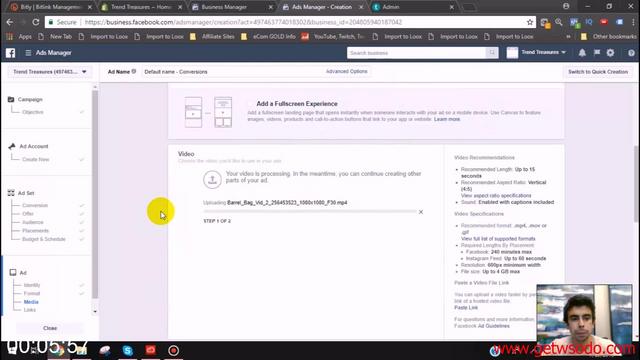Click the Ad Name info icon
Image resolution: width=640 pixels, height=360 pixels.
134,71
